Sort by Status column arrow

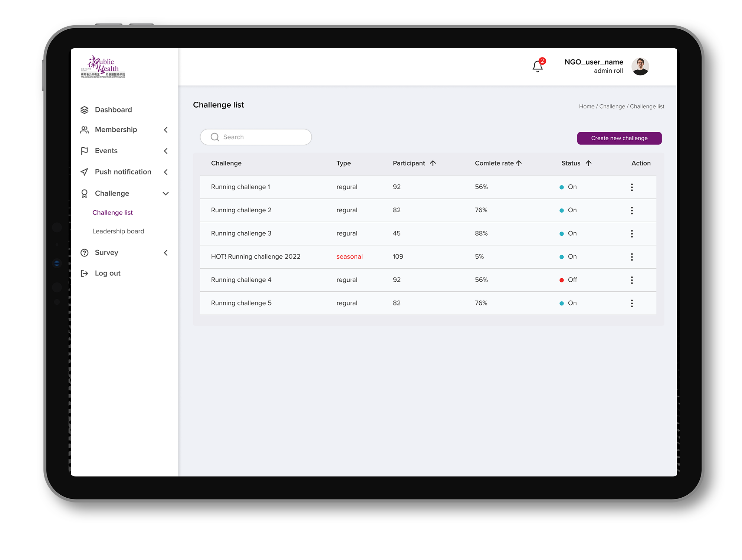pyautogui.click(x=588, y=163)
